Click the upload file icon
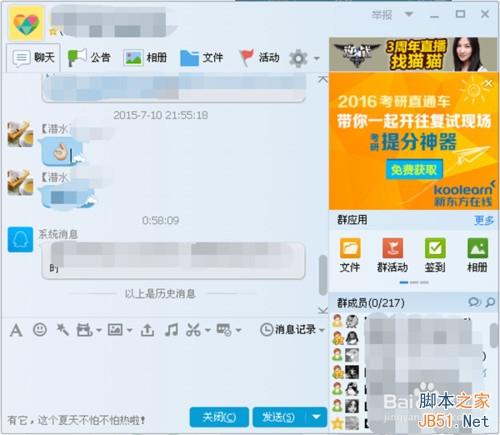 pos(147,330)
